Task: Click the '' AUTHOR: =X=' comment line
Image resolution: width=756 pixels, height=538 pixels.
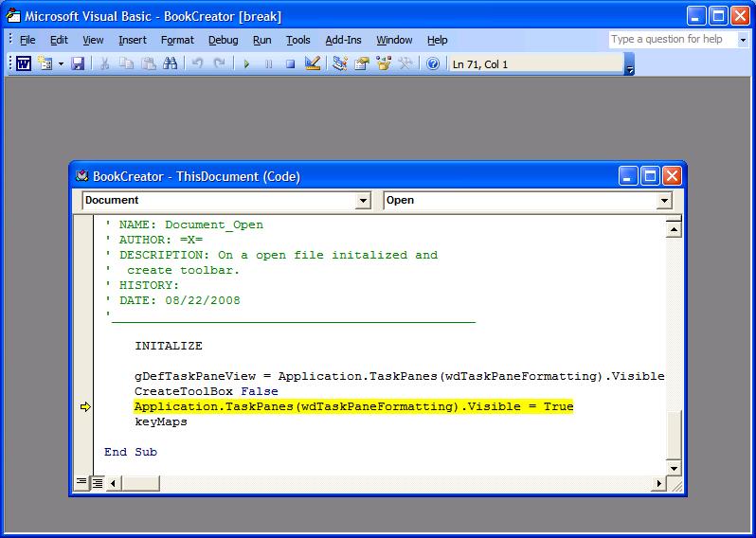Action: 153,240
